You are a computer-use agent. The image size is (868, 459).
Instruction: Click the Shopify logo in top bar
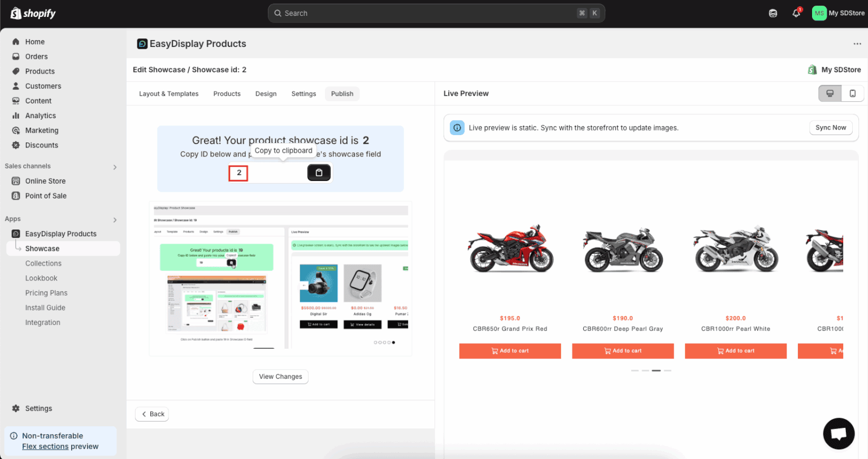32,12
